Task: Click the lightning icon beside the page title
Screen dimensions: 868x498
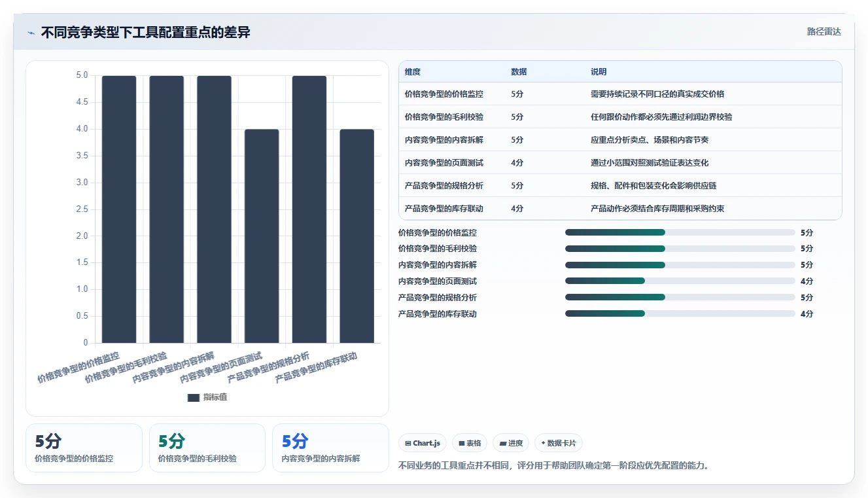Action: coord(31,33)
